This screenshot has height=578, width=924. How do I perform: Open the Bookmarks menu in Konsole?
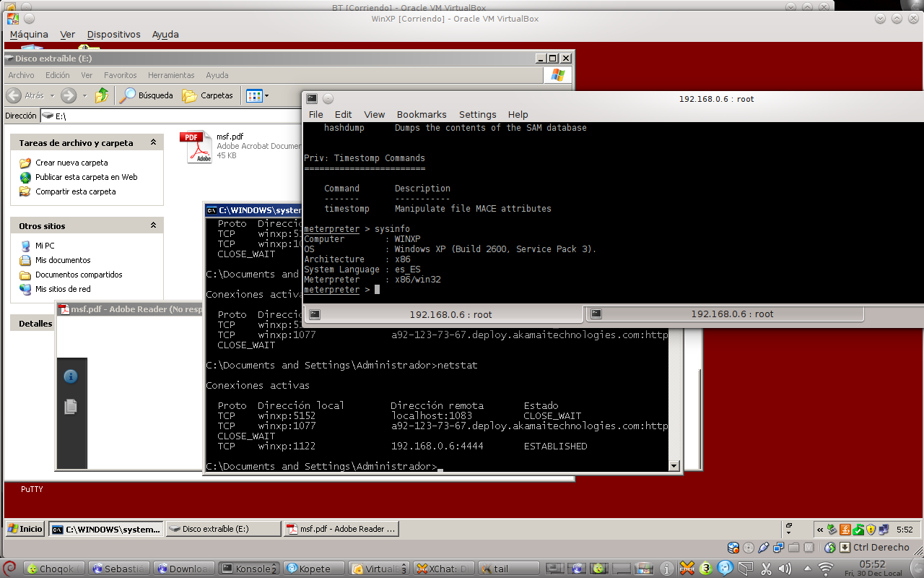[x=422, y=114]
